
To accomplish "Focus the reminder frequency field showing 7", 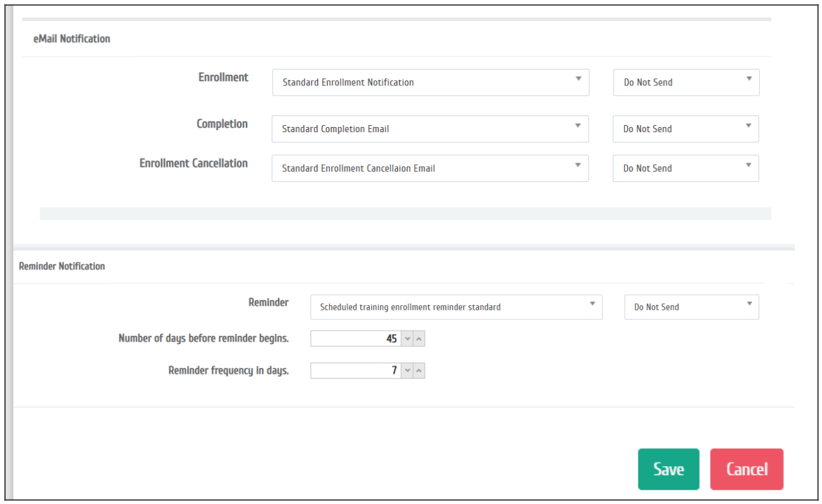I will coord(356,371).
